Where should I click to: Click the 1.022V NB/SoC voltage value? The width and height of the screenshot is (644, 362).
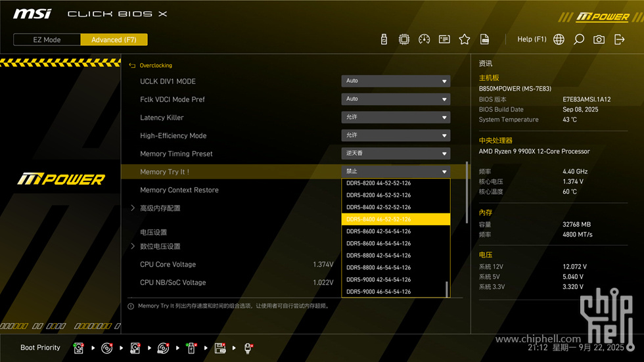tap(323, 283)
